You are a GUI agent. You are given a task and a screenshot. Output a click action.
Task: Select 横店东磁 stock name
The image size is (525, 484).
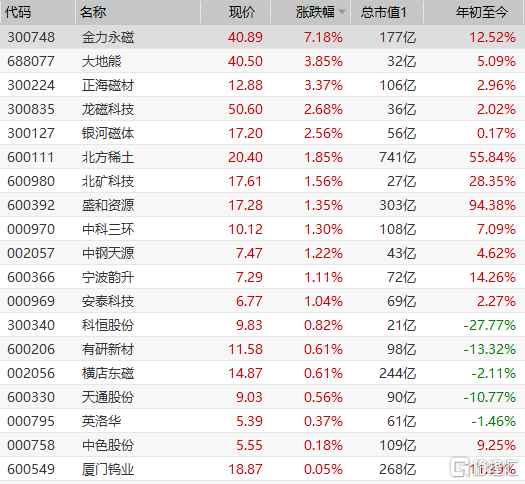108,373
